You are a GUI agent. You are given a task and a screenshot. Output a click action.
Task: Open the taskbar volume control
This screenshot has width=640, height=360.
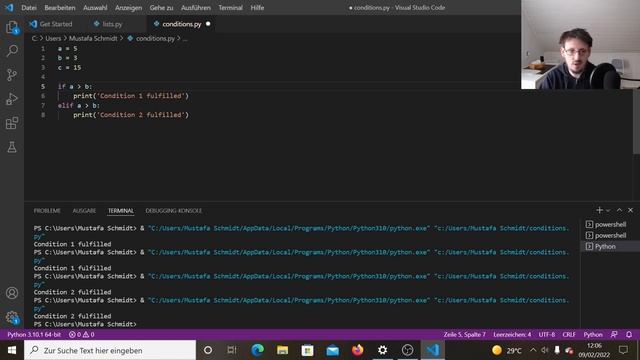(545, 350)
